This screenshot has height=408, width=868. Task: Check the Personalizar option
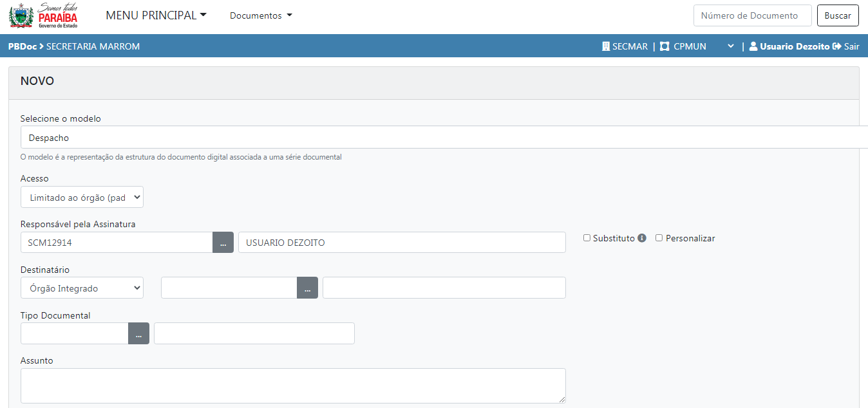[x=659, y=238]
